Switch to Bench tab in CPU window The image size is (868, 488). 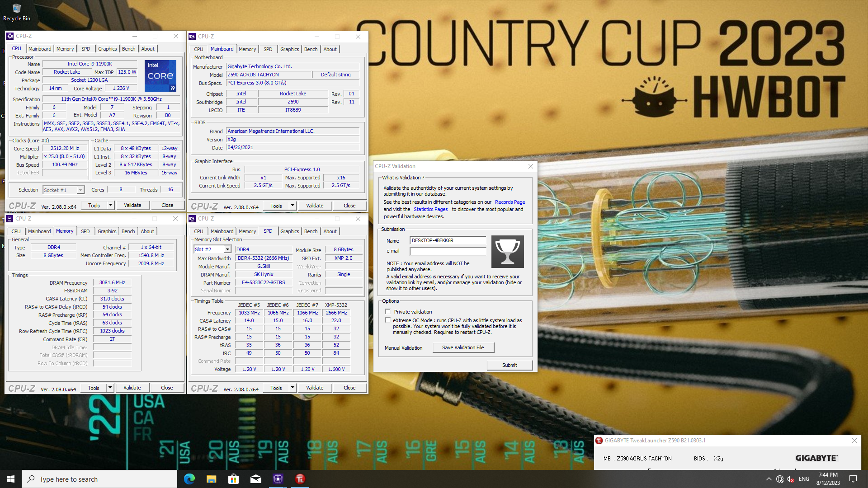pos(128,49)
